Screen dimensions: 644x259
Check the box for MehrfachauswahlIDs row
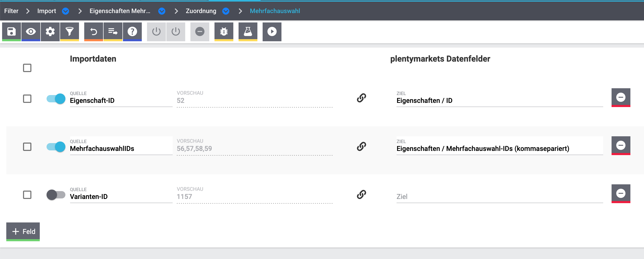[x=27, y=147]
